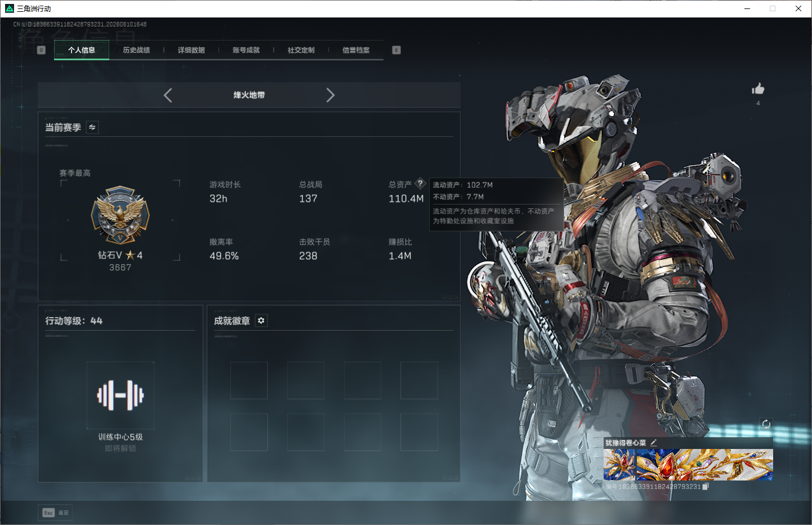
Task: Click the thumbs-up like icon
Action: tap(758, 89)
